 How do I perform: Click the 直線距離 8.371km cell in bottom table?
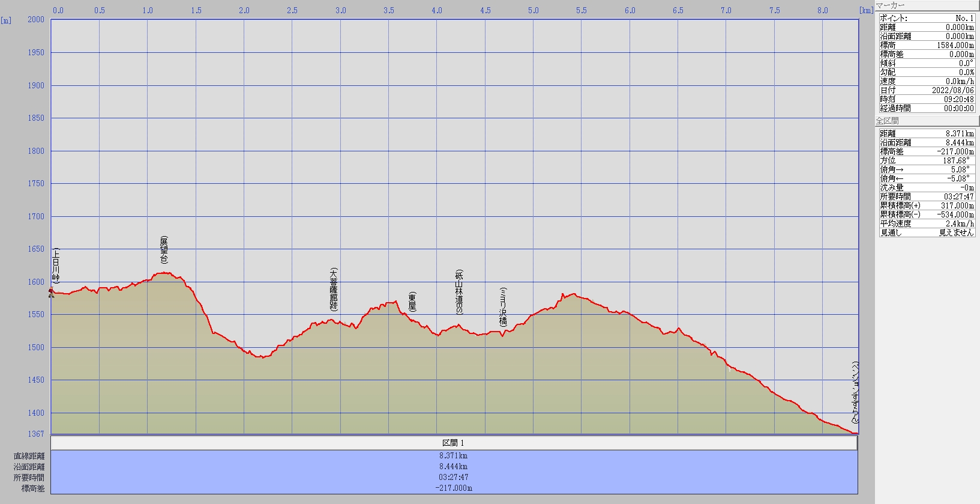click(x=454, y=456)
